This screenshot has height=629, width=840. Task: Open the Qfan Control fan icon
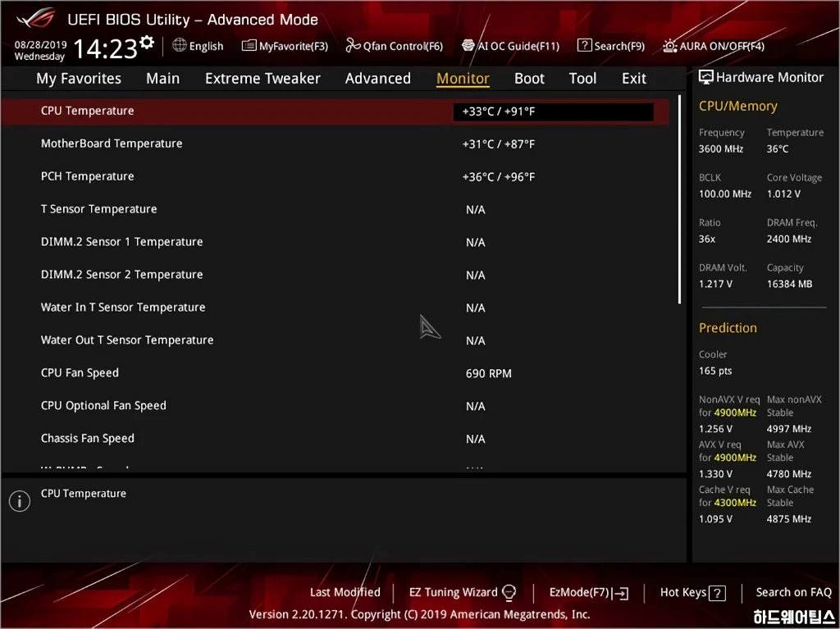pos(353,46)
